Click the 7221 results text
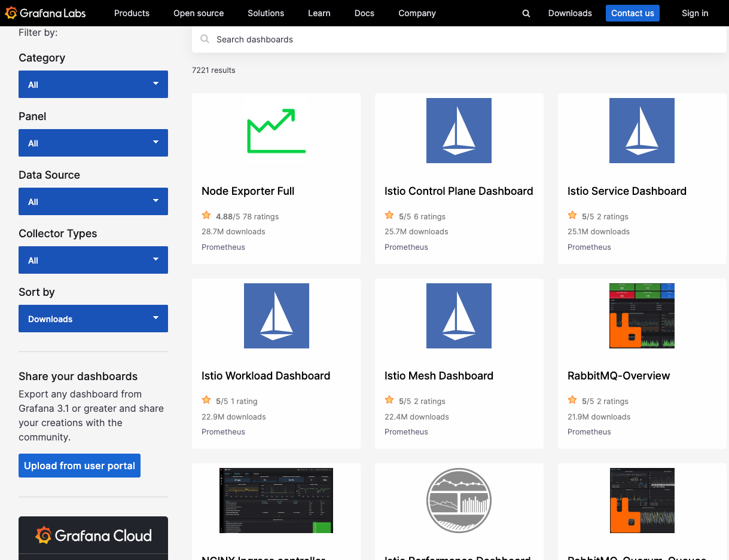This screenshot has width=729, height=560. [x=213, y=70]
